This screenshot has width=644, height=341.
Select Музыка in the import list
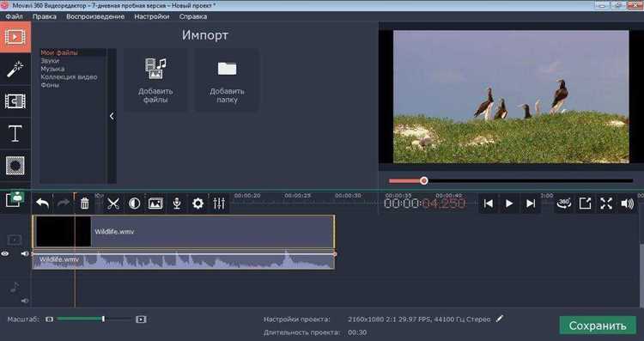pyautogui.click(x=52, y=69)
